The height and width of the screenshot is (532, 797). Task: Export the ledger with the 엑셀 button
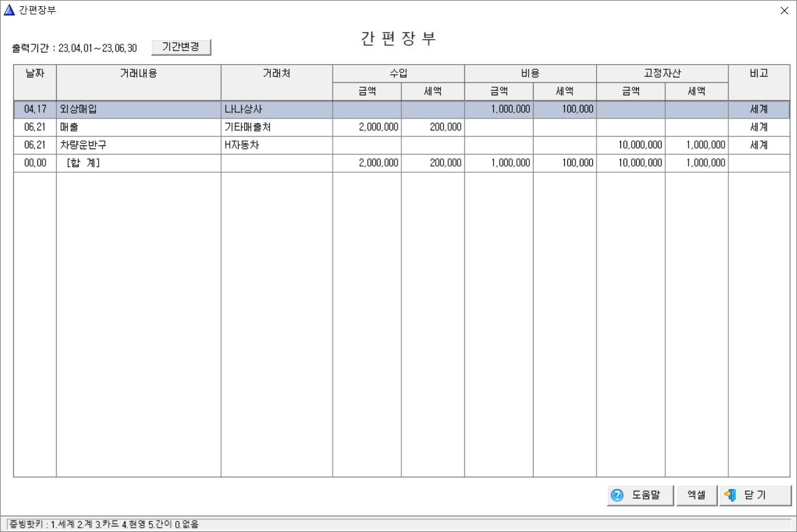tap(697, 495)
